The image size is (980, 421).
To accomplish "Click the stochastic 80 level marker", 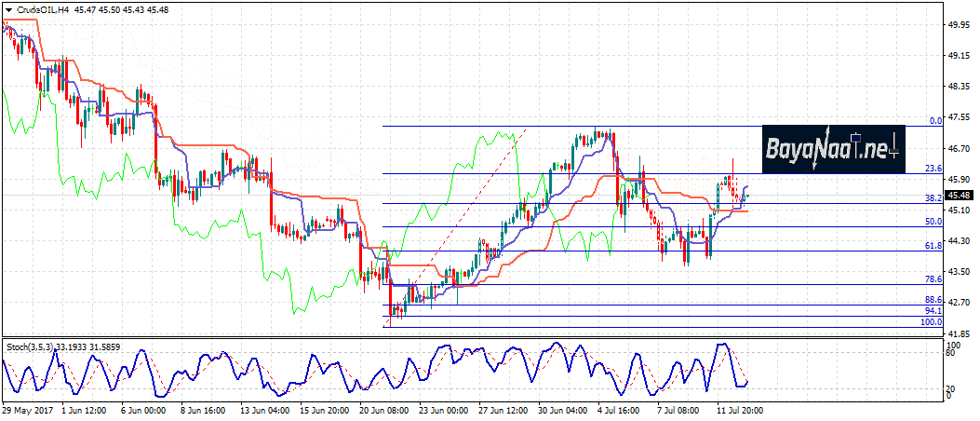I will coord(952,354).
